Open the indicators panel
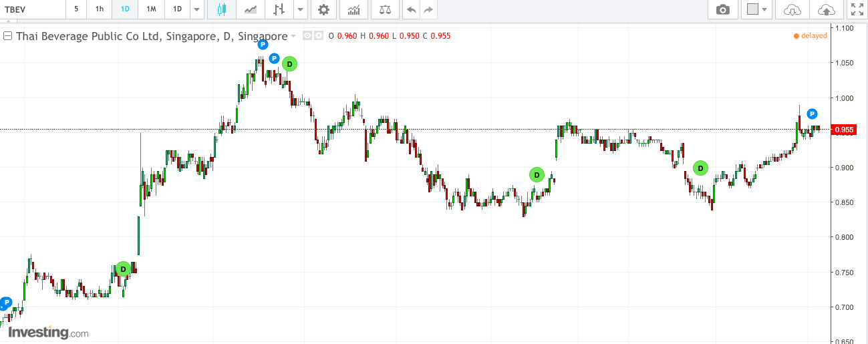 (x=354, y=9)
